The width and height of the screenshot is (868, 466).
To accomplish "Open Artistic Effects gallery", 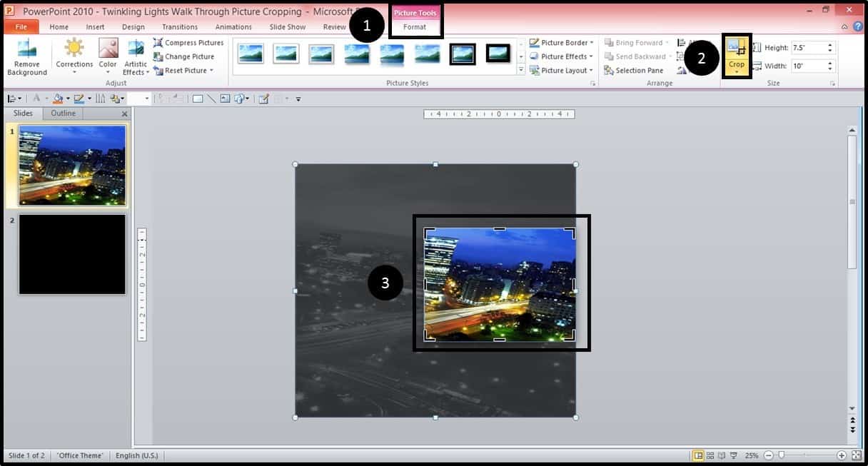I will (x=136, y=57).
